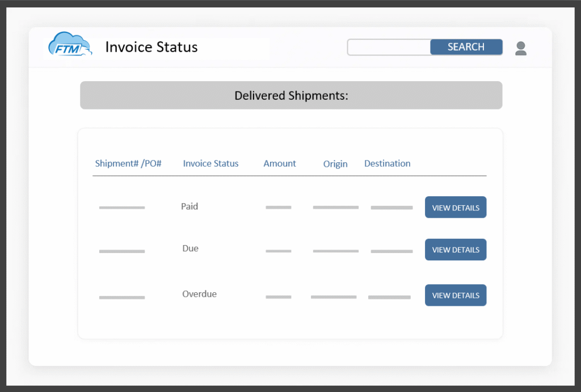
Task: Select amount value in the Due row
Action: point(278,251)
